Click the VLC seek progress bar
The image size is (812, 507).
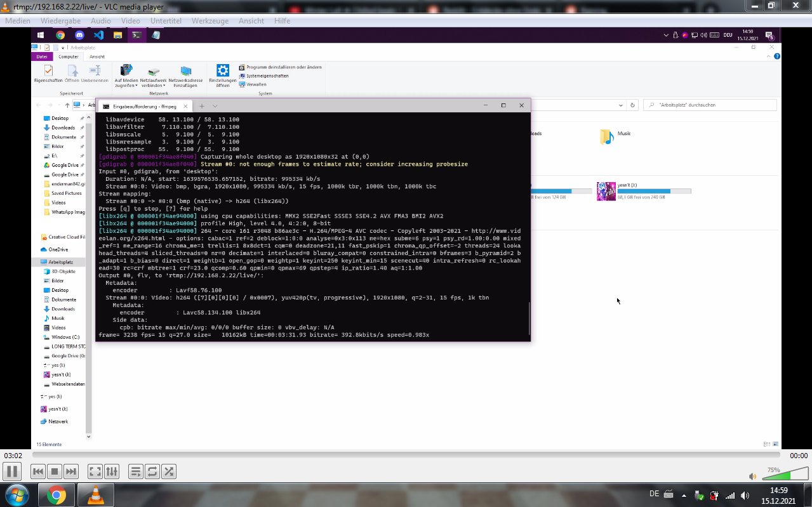pos(406,455)
